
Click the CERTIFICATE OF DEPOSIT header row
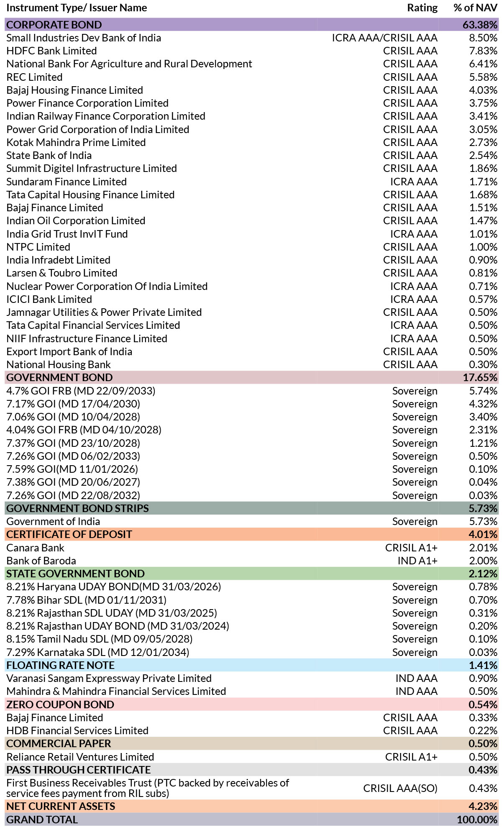tap(252, 534)
